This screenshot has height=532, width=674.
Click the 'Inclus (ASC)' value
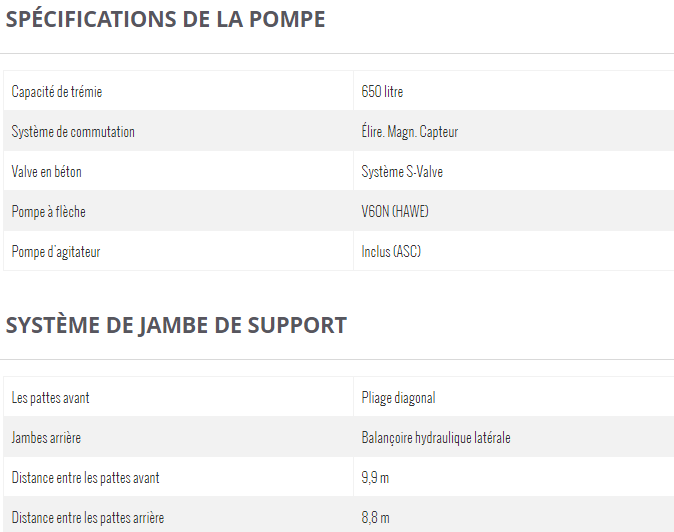coord(391,251)
